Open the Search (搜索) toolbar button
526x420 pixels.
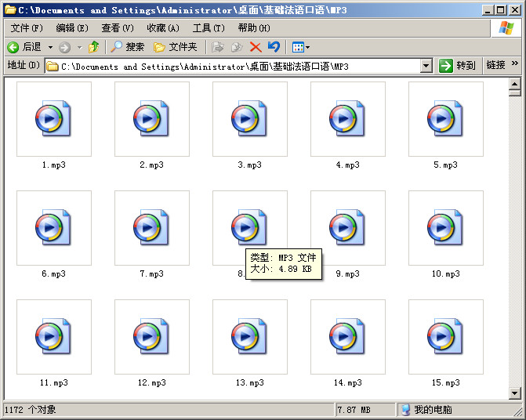pos(128,47)
